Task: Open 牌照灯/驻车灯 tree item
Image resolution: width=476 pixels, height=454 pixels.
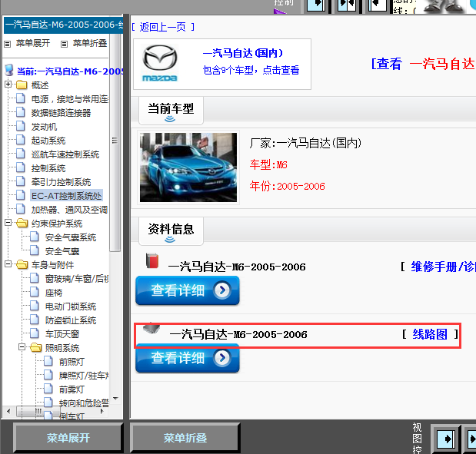Action: point(84,376)
